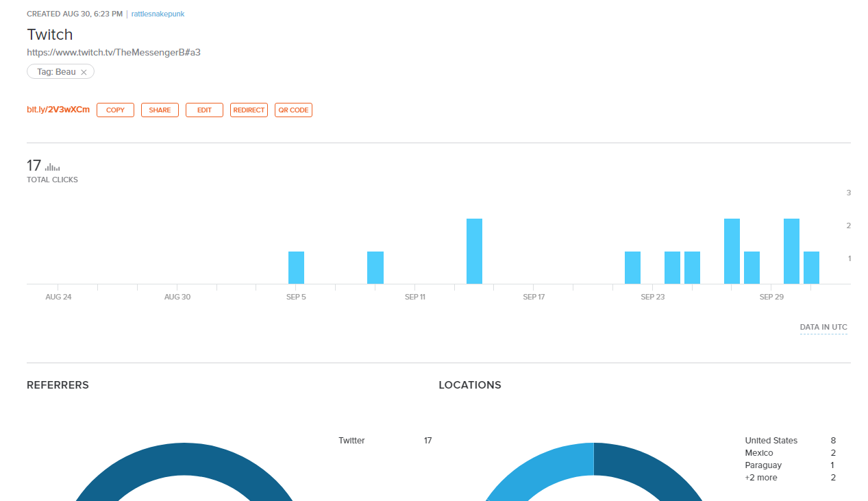This screenshot has height=501, width=868.
Task: Click the REFERRERS heading
Action: [x=58, y=385]
